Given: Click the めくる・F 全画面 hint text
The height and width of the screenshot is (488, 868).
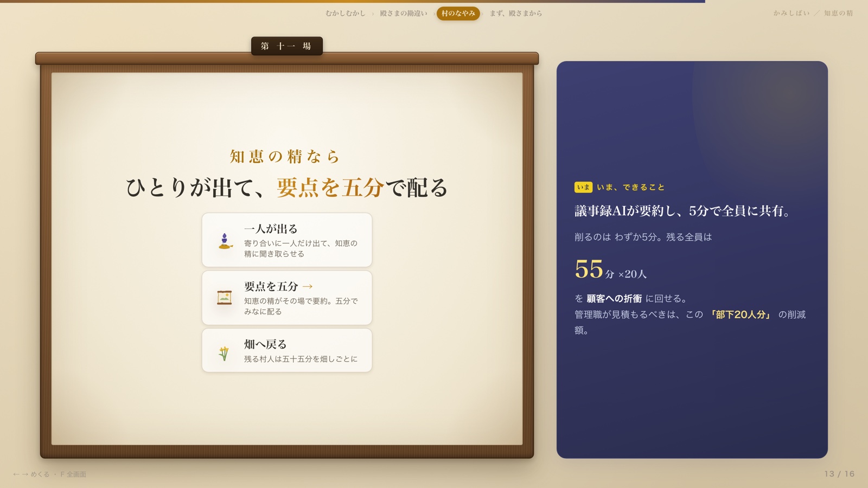Looking at the screenshot, I should pos(49,474).
